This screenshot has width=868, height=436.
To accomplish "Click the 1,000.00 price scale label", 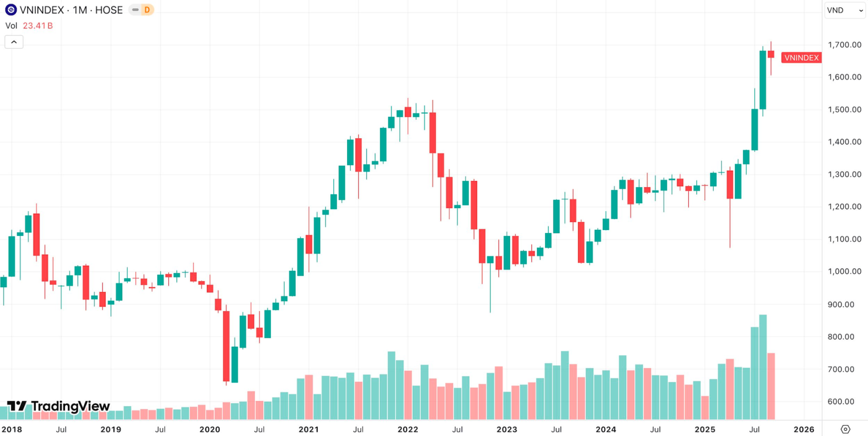I will pos(844,271).
